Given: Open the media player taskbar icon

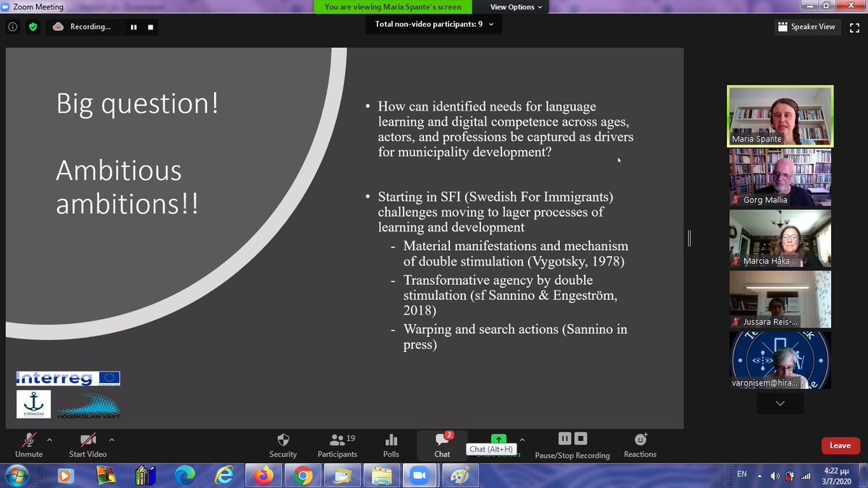Looking at the screenshot, I should tap(65, 476).
